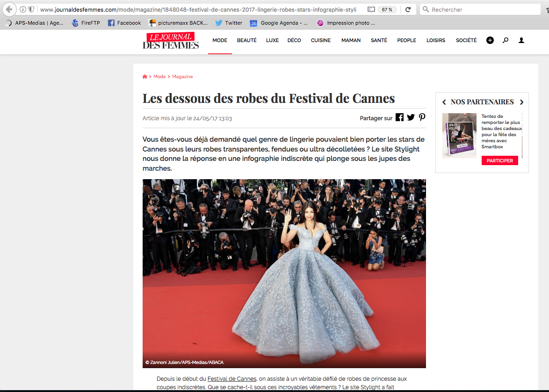Open the Facebook bookmark in bookmarks bar

[x=124, y=23]
